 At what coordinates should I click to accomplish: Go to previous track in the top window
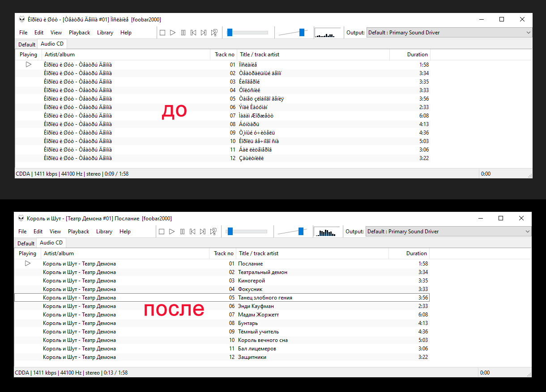(x=193, y=33)
